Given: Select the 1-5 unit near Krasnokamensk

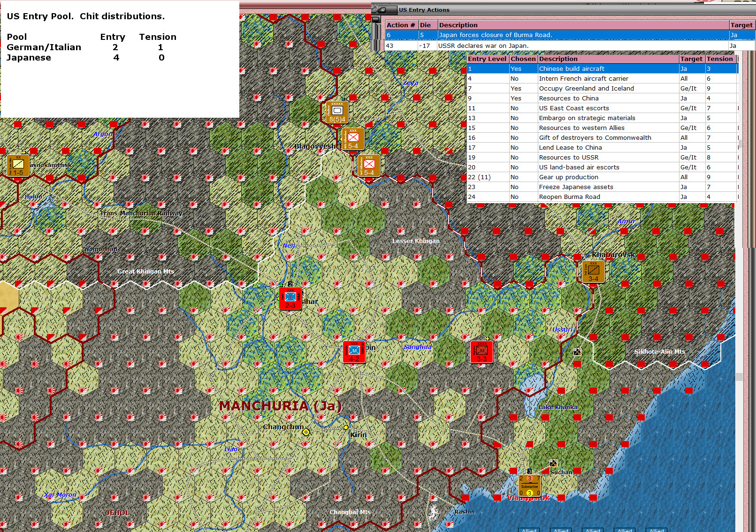Looking at the screenshot, I should coord(18,166).
